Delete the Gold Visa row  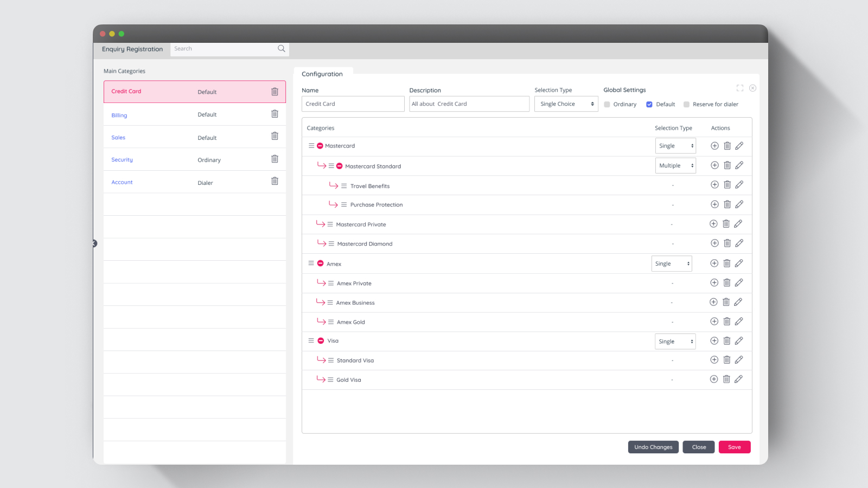(726, 380)
